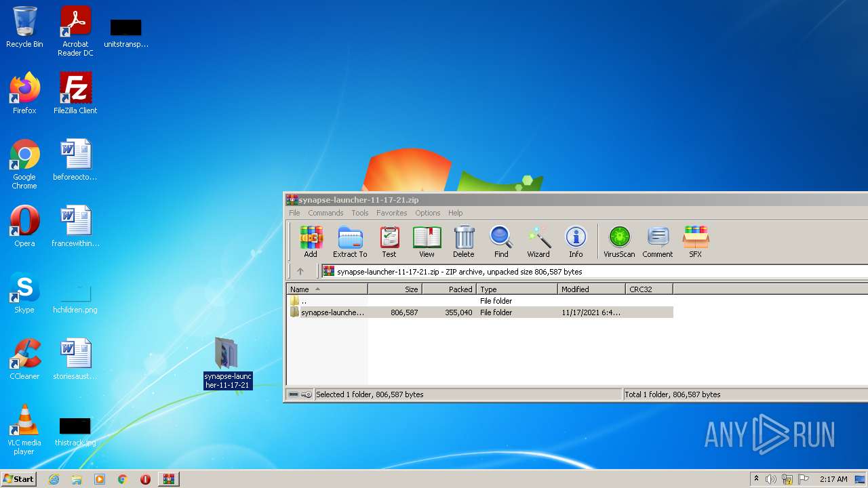Select the Firefox desktop icon

point(24,94)
